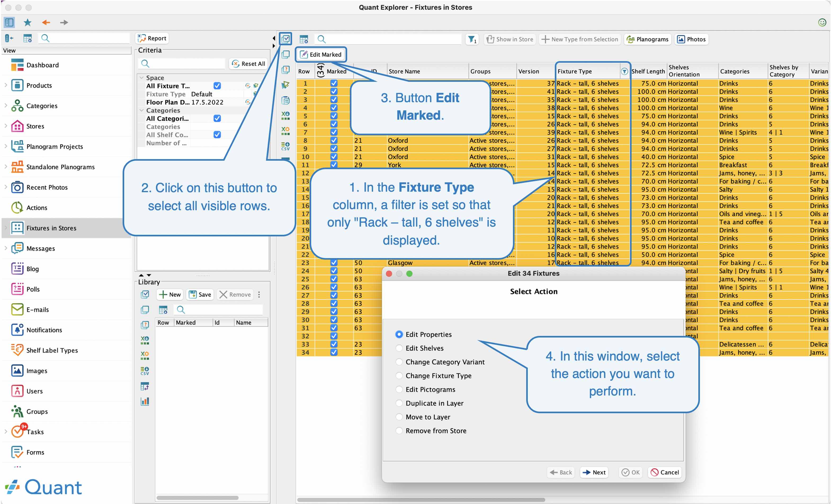Click Library select-all rows icon
831x504 pixels.
coord(145,294)
